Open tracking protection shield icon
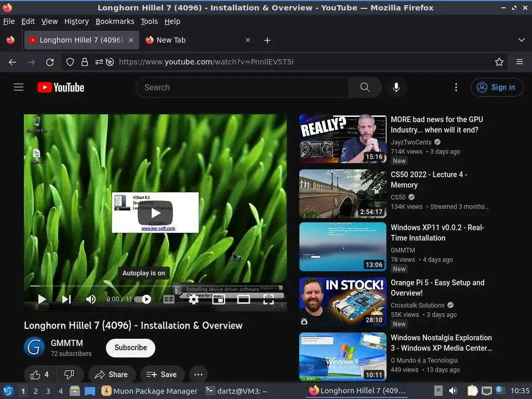Image resolution: width=532 pixels, height=399 pixels. (70, 62)
